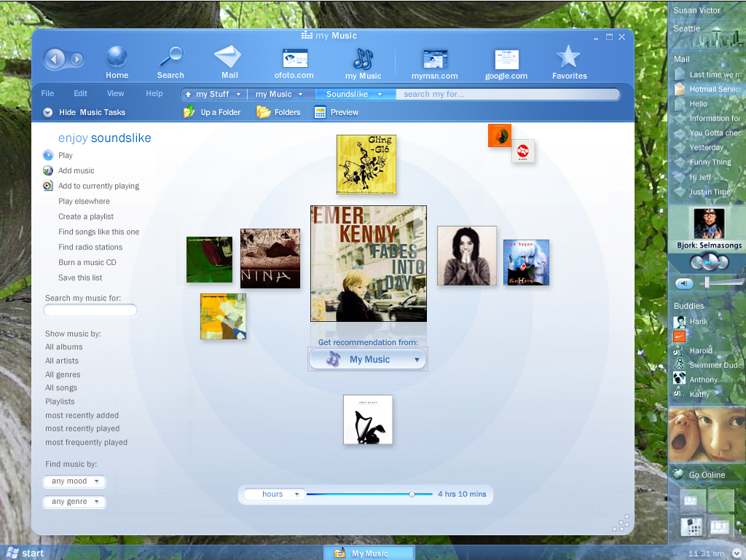Screen dimensions: 746x560
Task: Click the playlist duration slider handle
Action: 412,494
